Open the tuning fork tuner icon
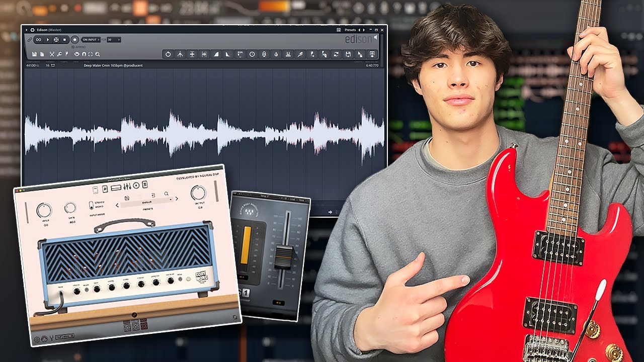This screenshot has height=362, width=644. pos(51,338)
